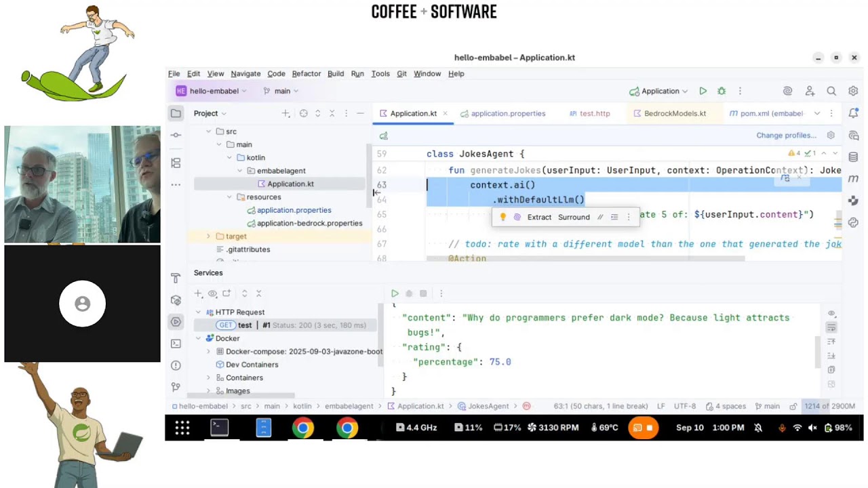Toggle soft-wrap in response viewer
This screenshot has width=868, height=488.
[x=831, y=327]
